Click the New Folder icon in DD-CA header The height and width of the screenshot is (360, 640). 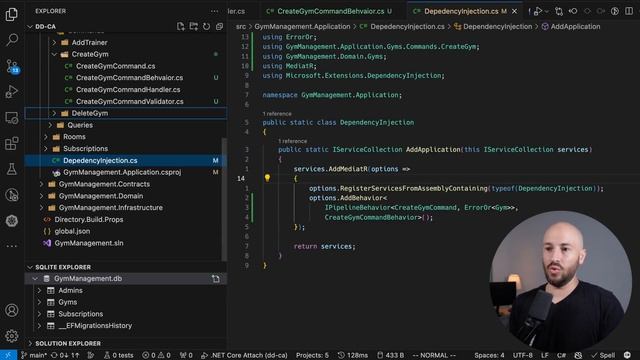[x=193, y=27]
